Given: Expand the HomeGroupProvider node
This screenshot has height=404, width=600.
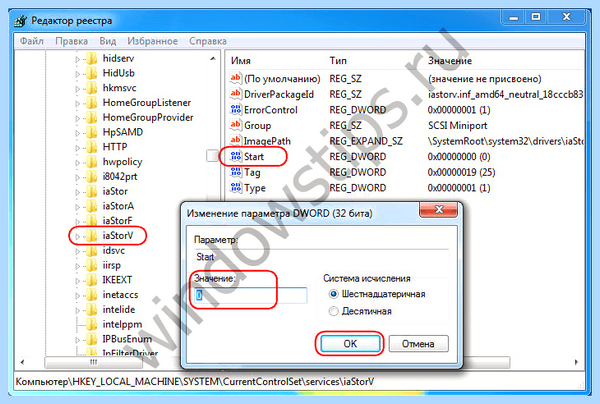Looking at the screenshot, I should [x=78, y=118].
